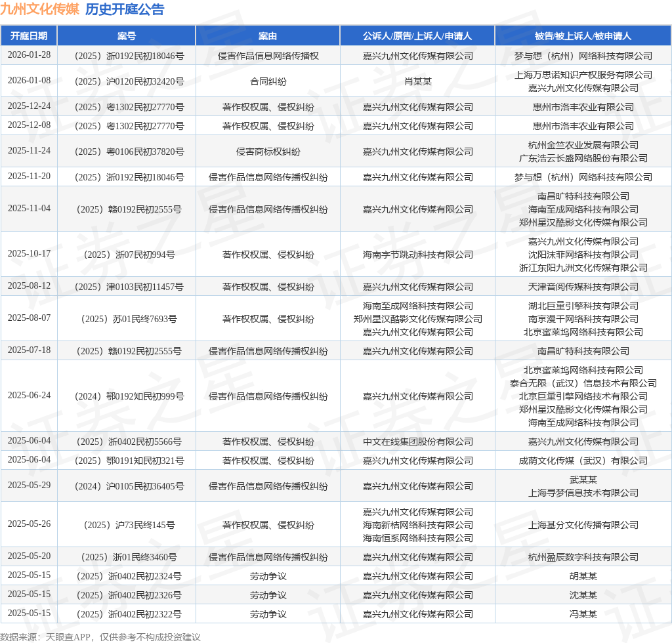Select the date 2026-01-28
Screen dimensions: 672x643
(29, 55)
